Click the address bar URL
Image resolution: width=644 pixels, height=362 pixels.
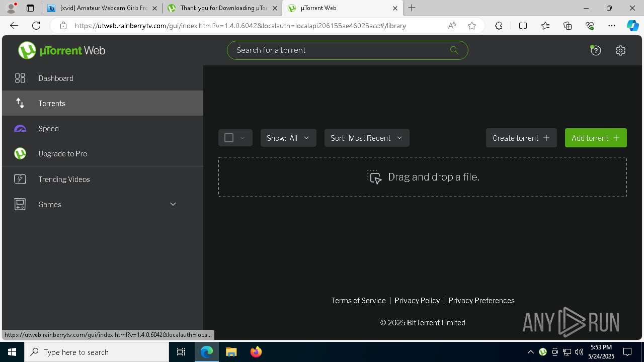pos(240,26)
